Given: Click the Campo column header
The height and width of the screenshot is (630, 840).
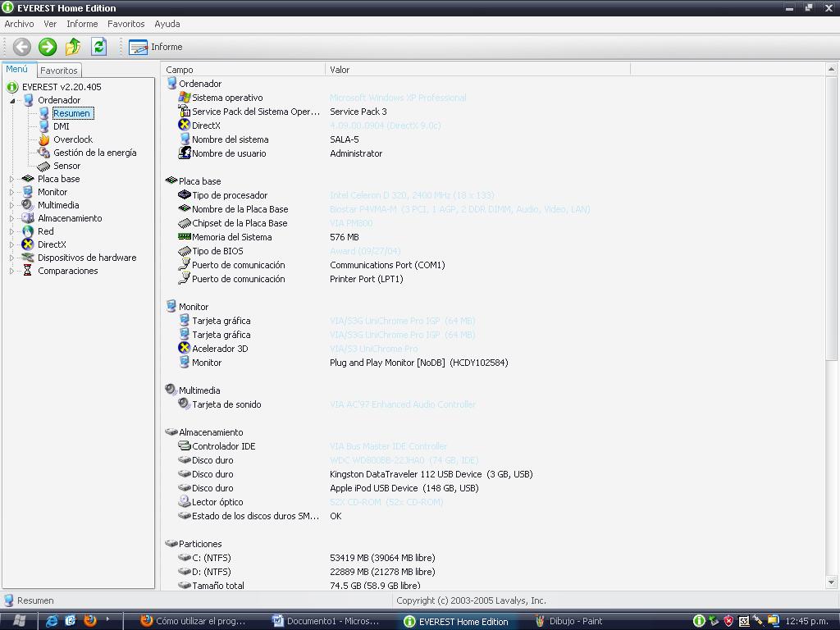Looking at the screenshot, I should tap(243, 70).
